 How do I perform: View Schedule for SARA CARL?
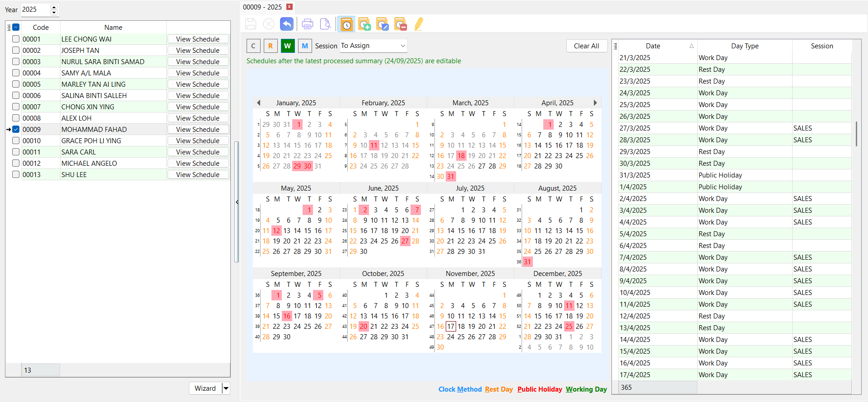coord(198,152)
